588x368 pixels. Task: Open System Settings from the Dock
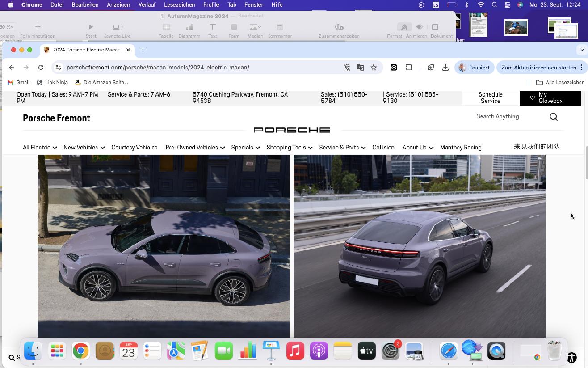390,351
